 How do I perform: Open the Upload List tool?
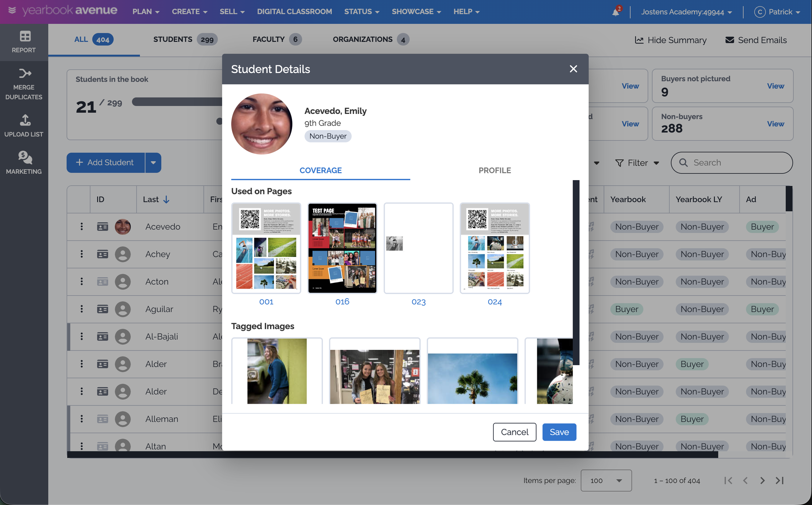click(x=24, y=126)
